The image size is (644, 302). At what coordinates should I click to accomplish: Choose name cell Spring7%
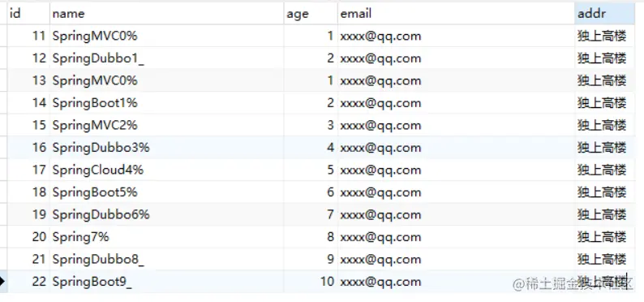click(167, 237)
